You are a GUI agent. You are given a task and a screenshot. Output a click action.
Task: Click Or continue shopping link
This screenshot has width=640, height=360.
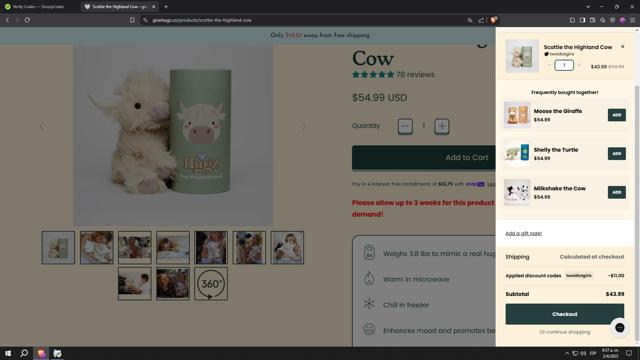tap(564, 332)
